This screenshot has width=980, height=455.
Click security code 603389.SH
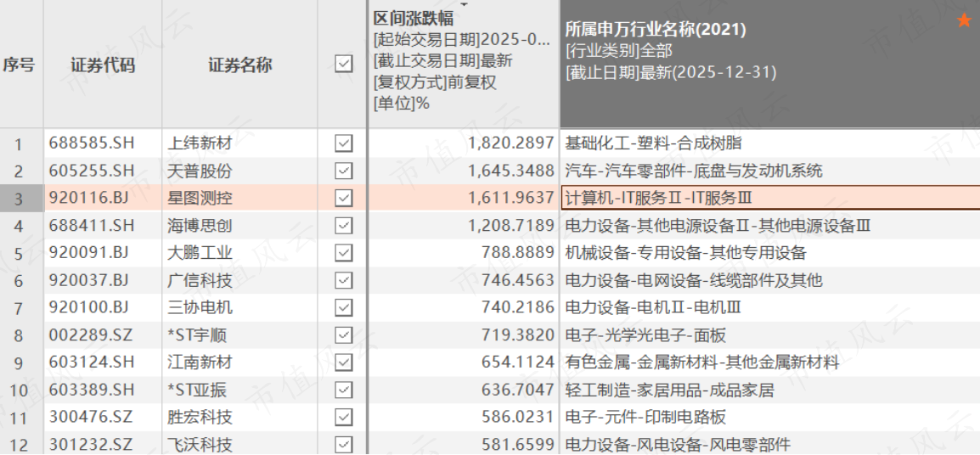click(x=92, y=390)
